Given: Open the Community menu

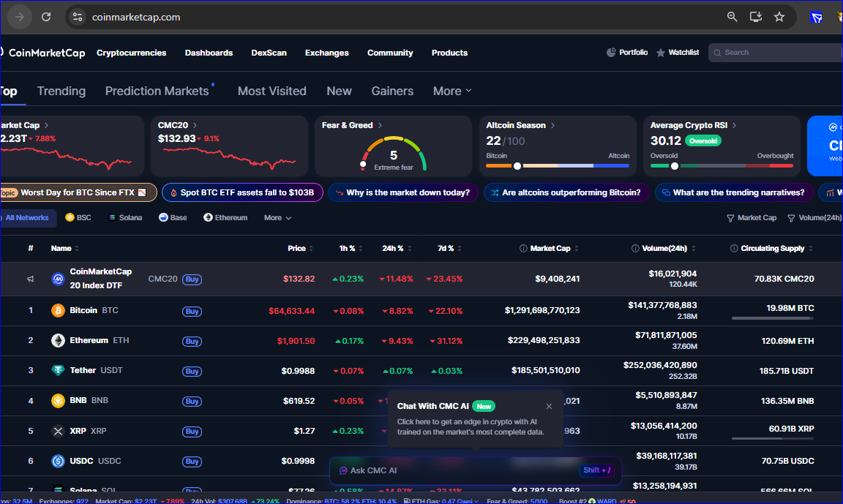Looking at the screenshot, I should (390, 53).
